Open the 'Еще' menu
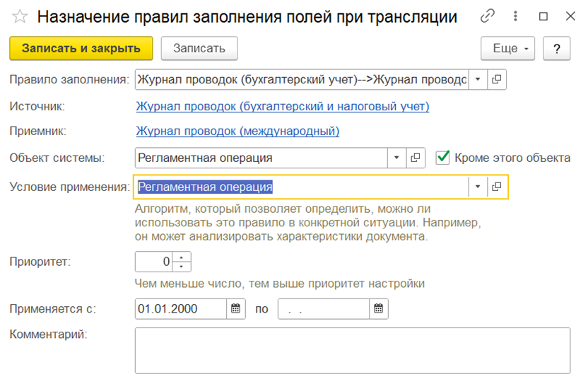 [x=507, y=49]
